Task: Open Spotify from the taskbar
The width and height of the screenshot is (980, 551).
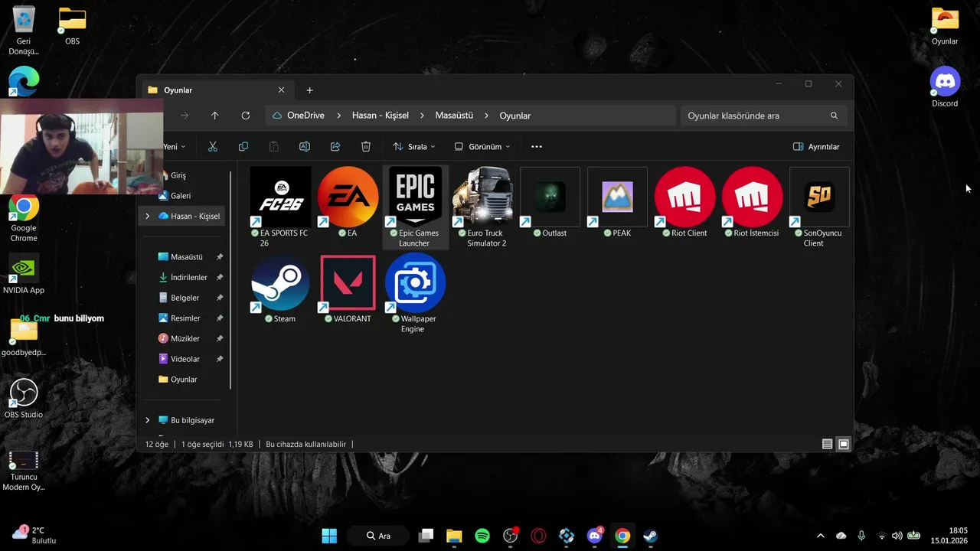Action: (482, 536)
